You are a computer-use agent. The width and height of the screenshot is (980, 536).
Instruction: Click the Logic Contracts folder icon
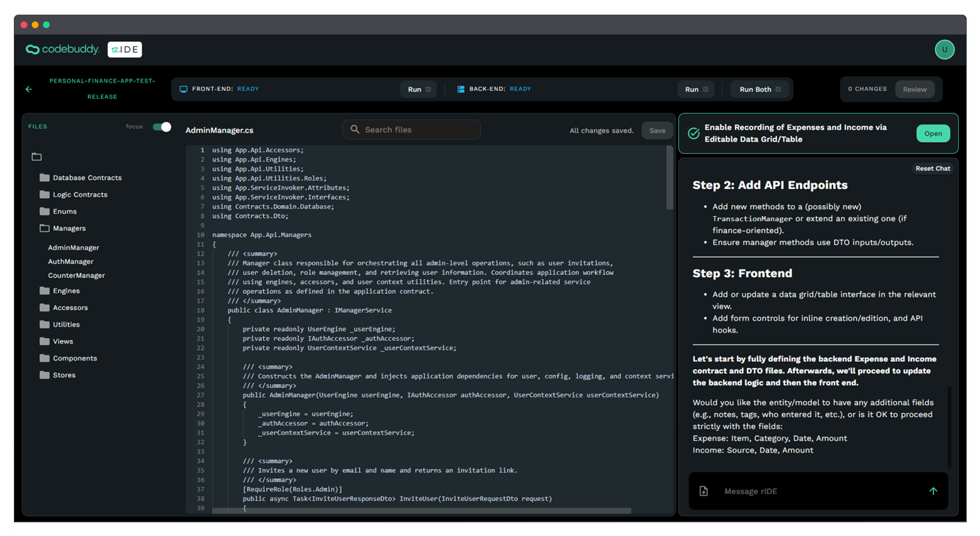(x=45, y=195)
